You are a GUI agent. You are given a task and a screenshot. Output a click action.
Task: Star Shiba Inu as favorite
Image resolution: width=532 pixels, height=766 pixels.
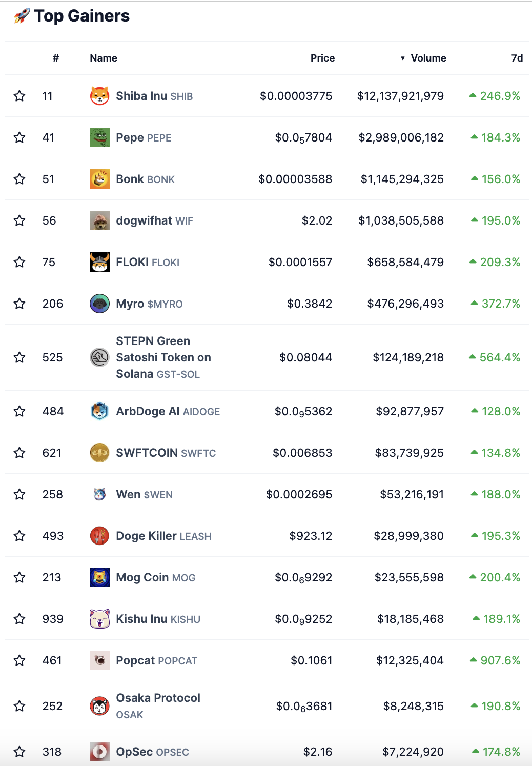(19, 96)
